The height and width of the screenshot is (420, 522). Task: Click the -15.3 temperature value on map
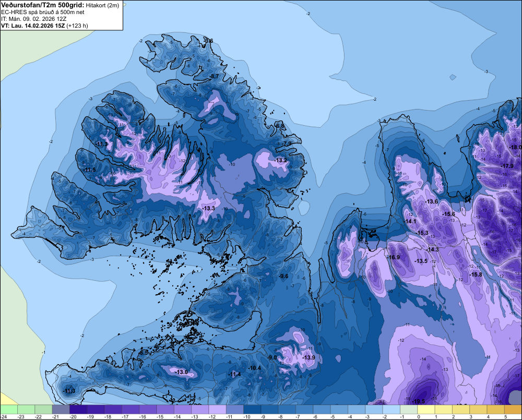[x=422, y=233]
